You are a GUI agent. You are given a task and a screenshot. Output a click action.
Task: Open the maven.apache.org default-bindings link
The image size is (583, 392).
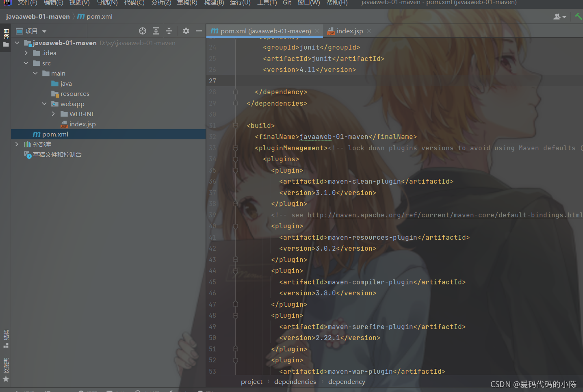coord(445,215)
